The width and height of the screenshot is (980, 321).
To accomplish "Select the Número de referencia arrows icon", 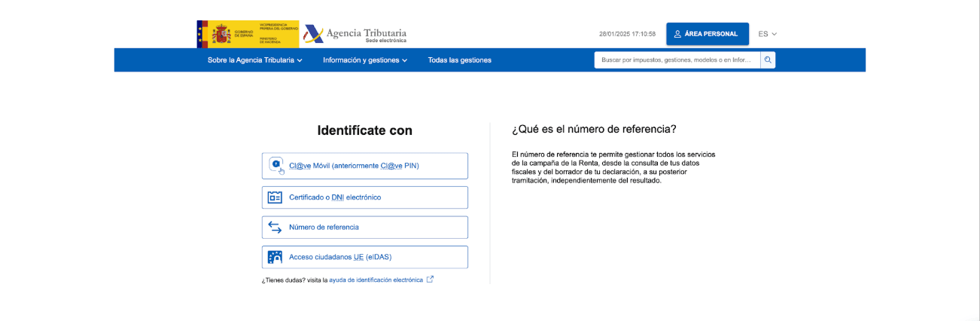I will click(275, 227).
